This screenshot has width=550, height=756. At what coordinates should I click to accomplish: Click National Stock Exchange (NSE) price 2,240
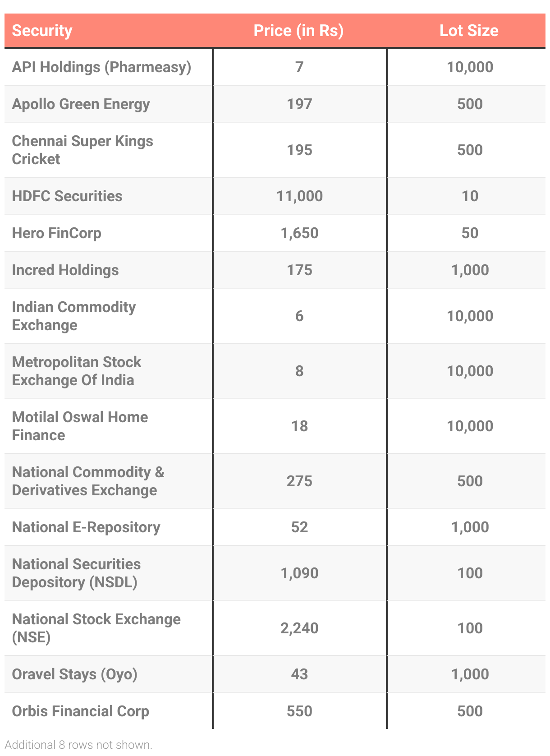tap(299, 628)
